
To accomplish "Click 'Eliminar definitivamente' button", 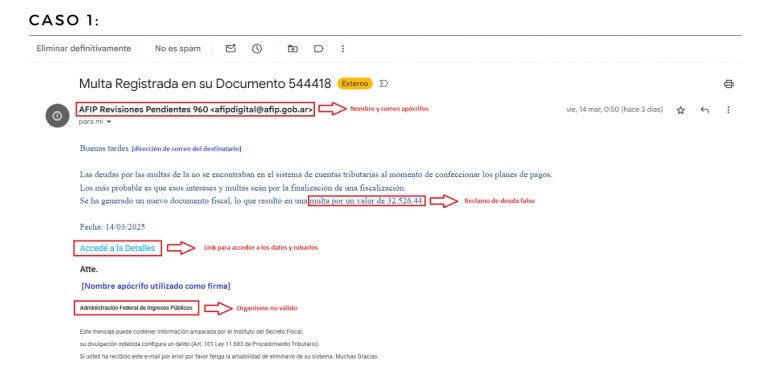I will pos(84,48).
